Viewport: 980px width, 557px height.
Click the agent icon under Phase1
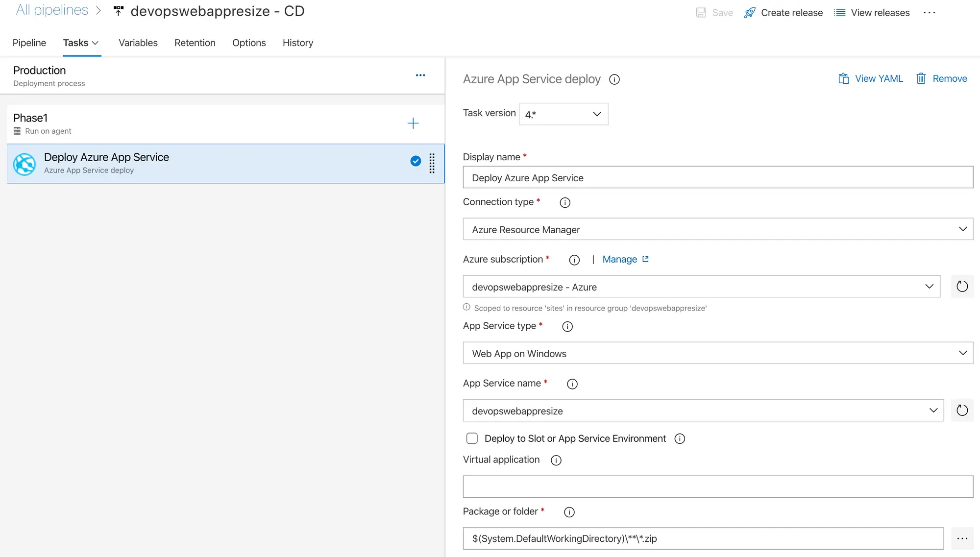17,131
